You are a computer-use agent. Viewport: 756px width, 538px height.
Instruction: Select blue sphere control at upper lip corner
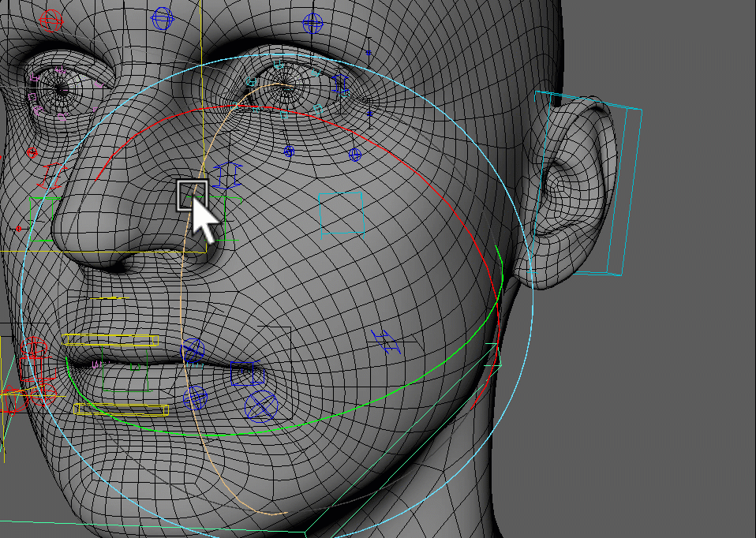(x=193, y=350)
